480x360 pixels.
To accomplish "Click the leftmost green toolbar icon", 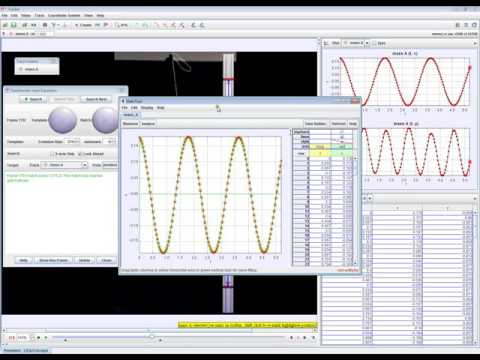I will click(137, 25).
